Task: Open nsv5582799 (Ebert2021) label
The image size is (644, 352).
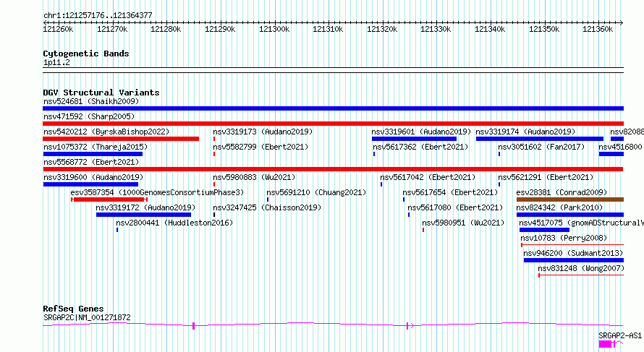Action: click(260, 147)
